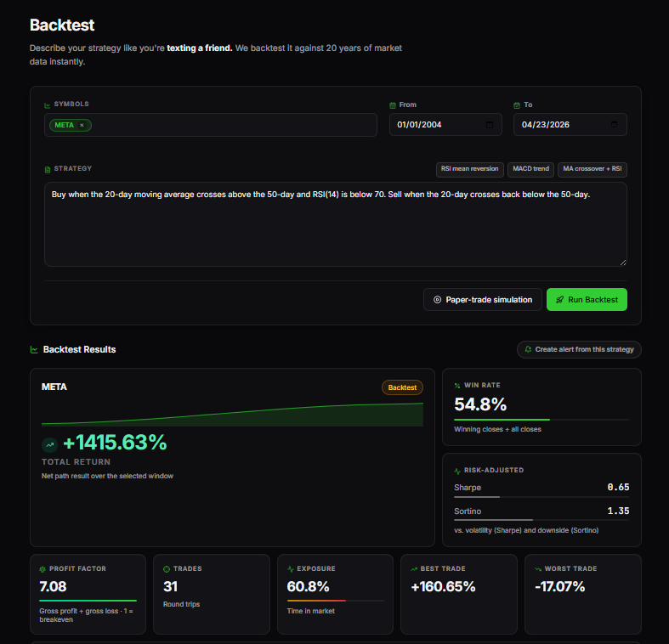
Task: Select the best trade value +160.65%
Action: click(443, 587)
